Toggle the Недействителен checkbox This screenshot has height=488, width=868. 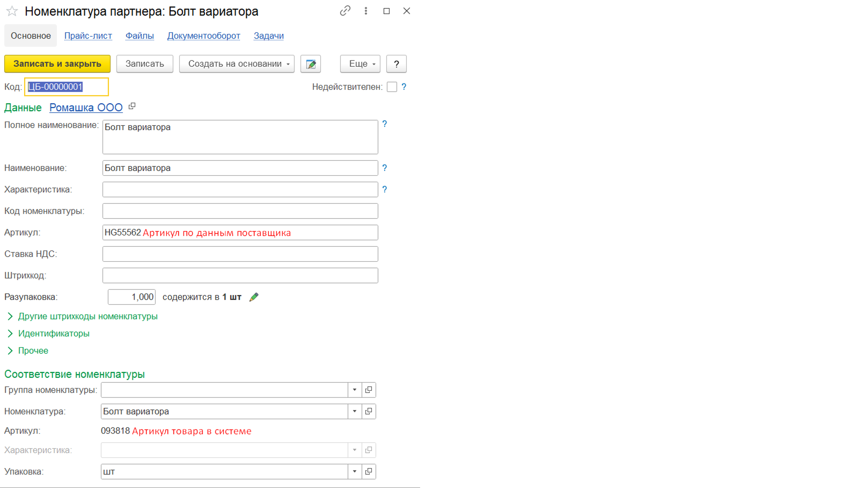click(392, 87)
